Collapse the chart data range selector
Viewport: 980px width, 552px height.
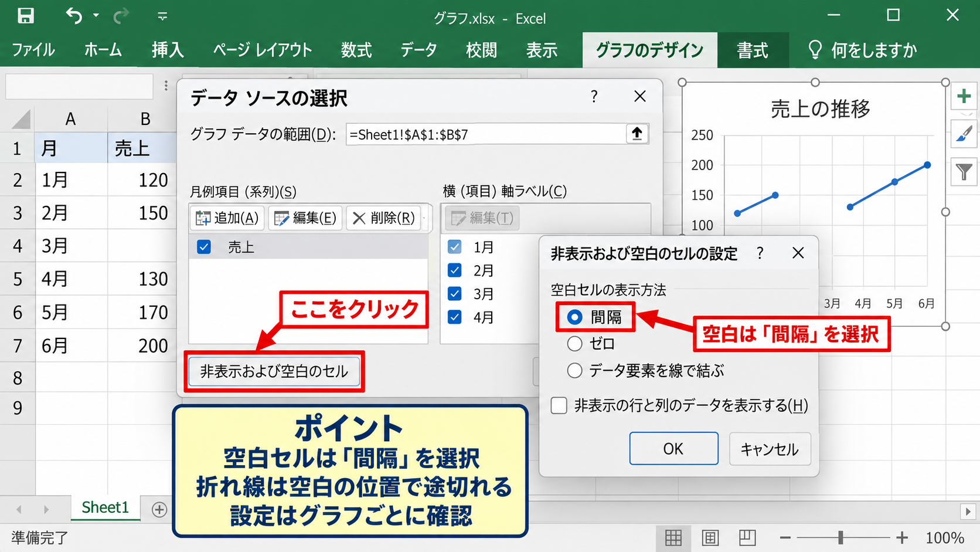tap(637, 134)
